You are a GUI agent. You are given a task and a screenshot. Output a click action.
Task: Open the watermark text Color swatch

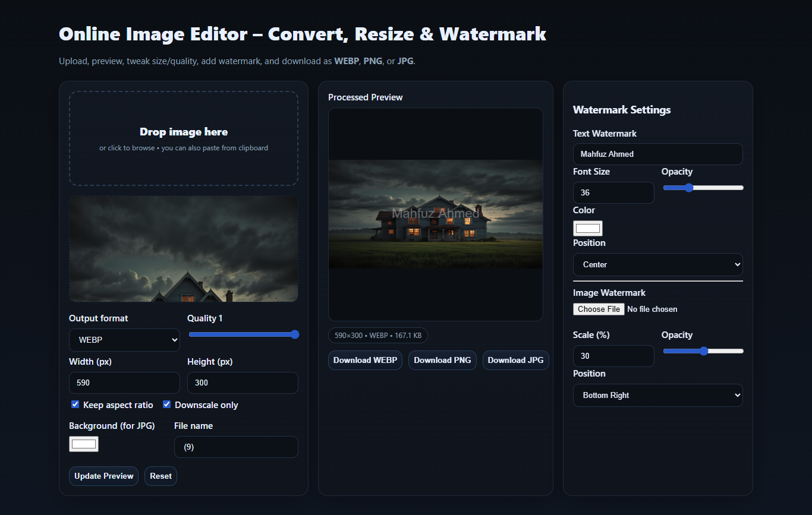(x=587, y=229)
